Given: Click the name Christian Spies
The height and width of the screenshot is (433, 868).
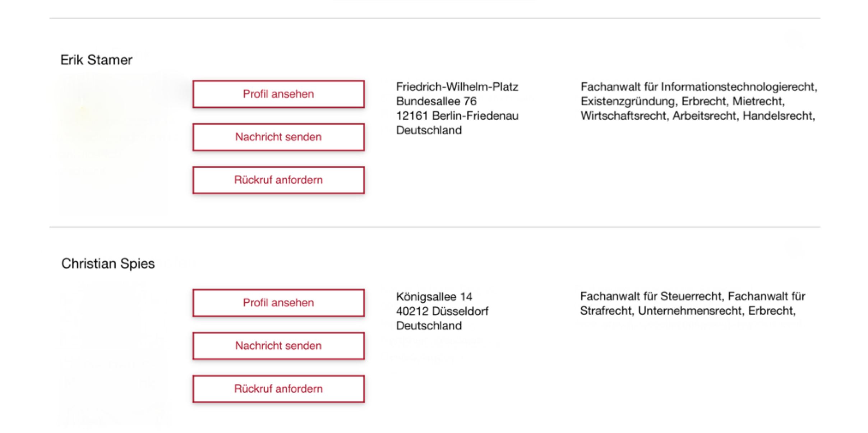Looking at the screenshot, I should (108, 264).
